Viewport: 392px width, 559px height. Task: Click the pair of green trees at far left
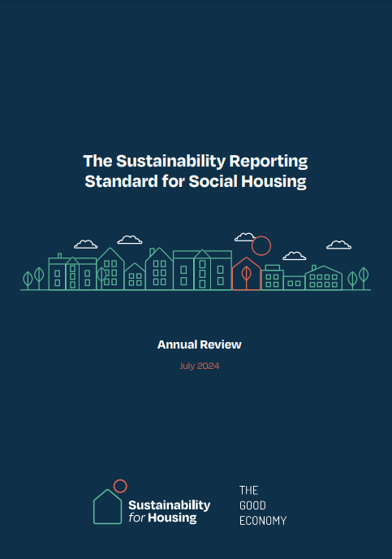point(33,279)
